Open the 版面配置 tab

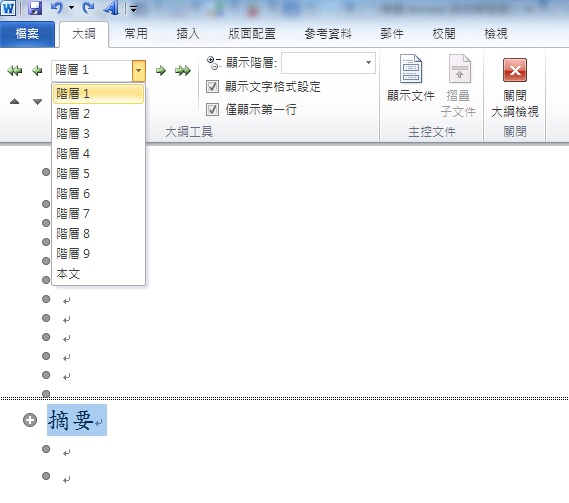[x=252, y=34]
